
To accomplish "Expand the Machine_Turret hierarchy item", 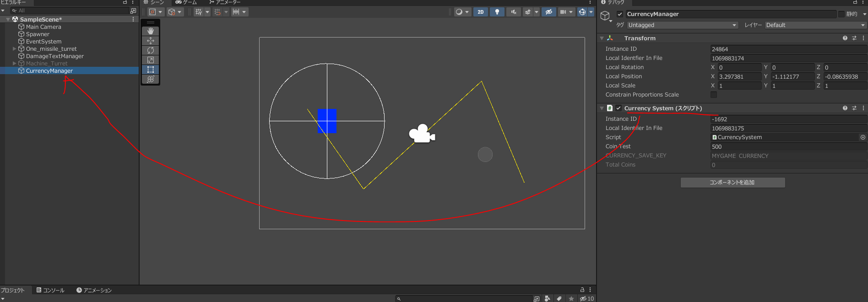I will pyautogui.click(x=14, y=63).
